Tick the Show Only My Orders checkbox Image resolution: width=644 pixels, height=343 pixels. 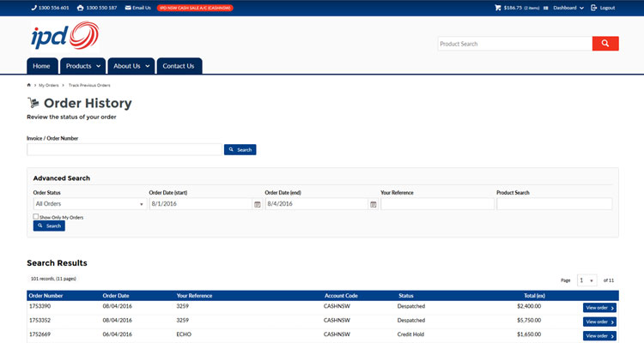tap(36, 217)
